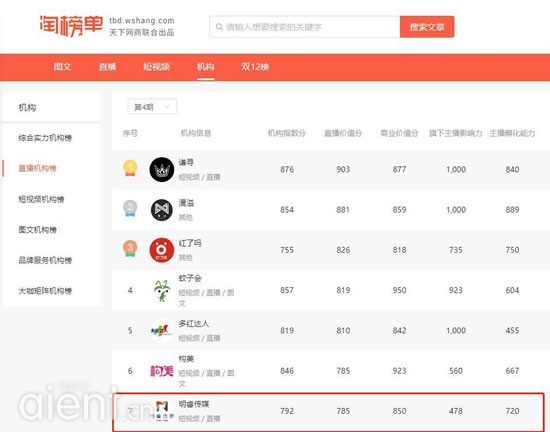Click the 机构指数分 column header
Screen dimensions: 550x432
click(x=287, y=133)
